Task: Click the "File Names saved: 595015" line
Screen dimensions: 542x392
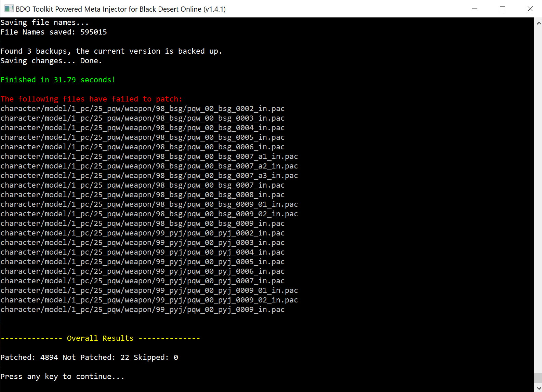Action: [54, 32]
